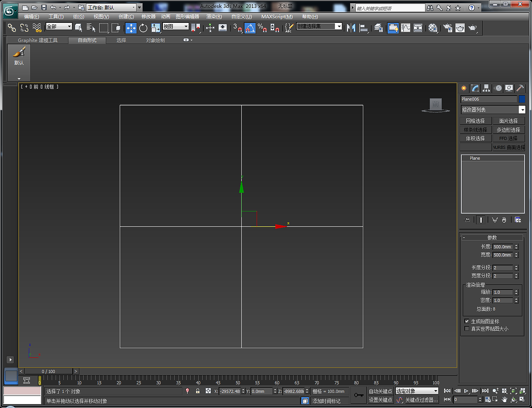The height and width of the screenshot is (408, 532).
Task: Click the Select and Manipulate icon
Action: click(210, 28)
